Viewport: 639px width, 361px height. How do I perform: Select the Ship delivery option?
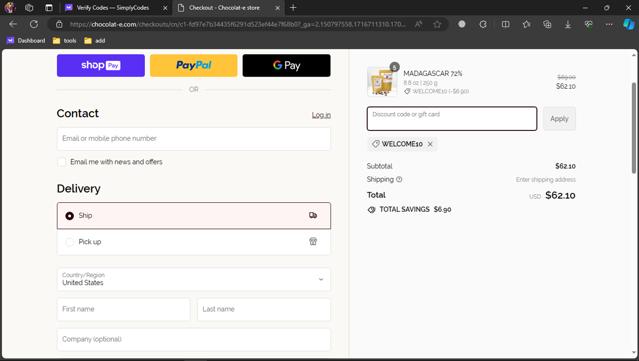pos(194,216)
